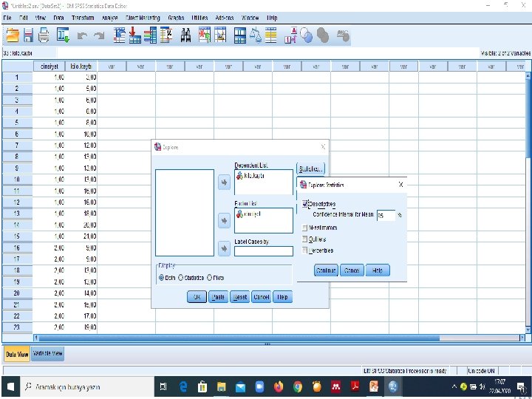
Task: Click the Undo arrow icon
Action: pyautogui.click(x=82, y=35)
